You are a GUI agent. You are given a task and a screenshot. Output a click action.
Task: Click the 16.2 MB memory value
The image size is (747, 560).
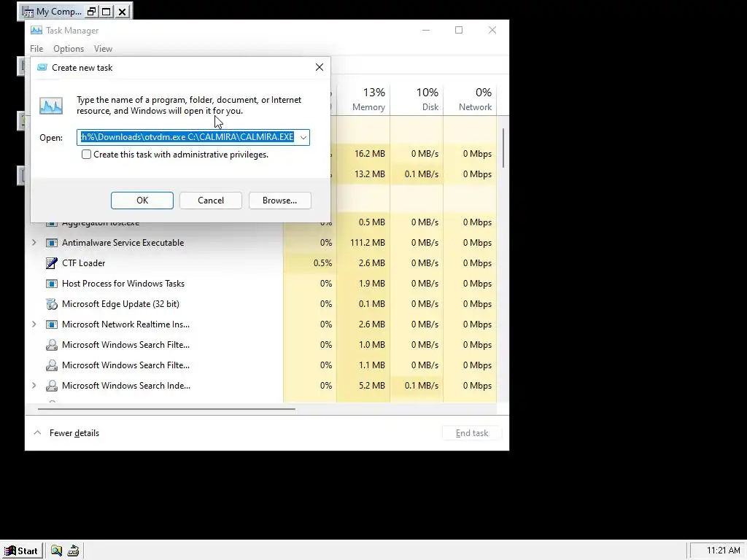coord(370,154)
